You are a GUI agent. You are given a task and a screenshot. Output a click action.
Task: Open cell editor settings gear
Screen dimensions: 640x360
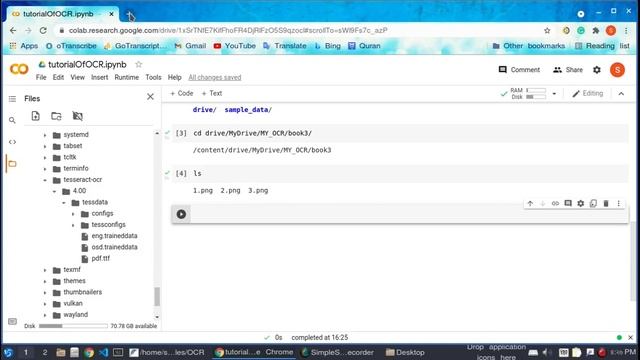tap(580, 203)
